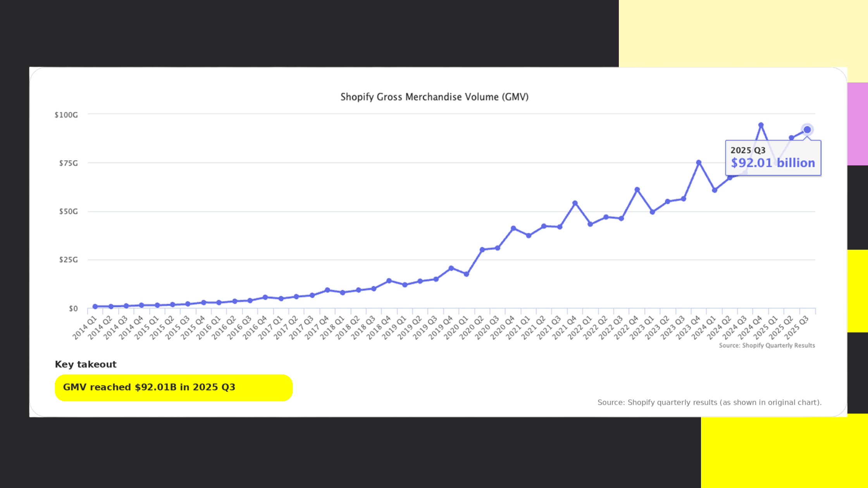Click the 2022 Q4 data point

pyautogui.click(x=637, y=190)
